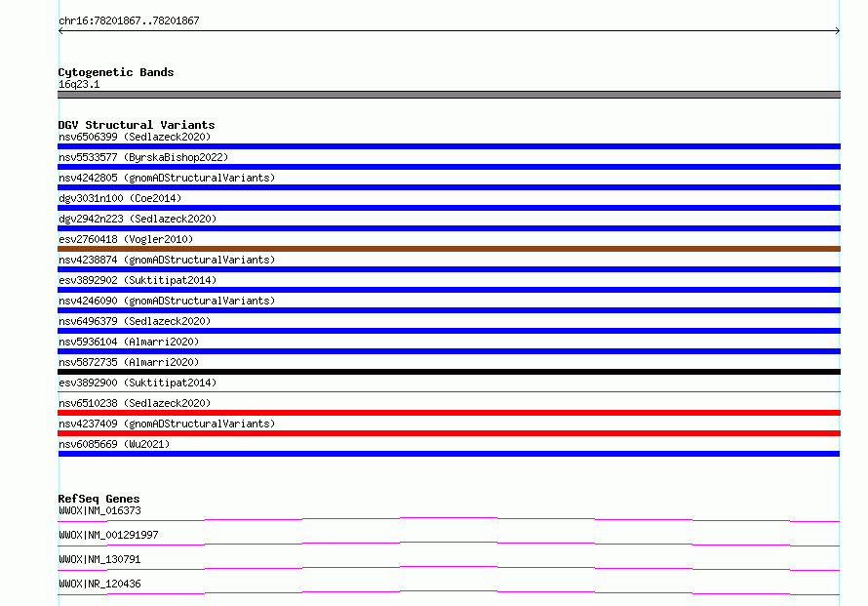The height and width of the screenshot is (606, 868).
Task: Open dgv3031n100 (Coe2014) variant label
Action: [120, 198]
